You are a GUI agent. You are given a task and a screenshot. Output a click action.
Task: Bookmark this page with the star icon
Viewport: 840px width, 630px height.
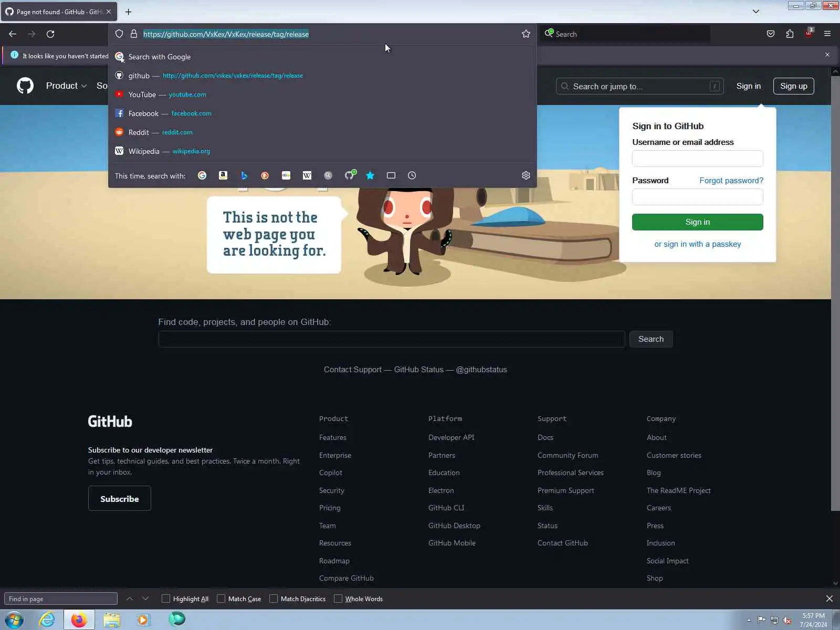tap(526, 34)
